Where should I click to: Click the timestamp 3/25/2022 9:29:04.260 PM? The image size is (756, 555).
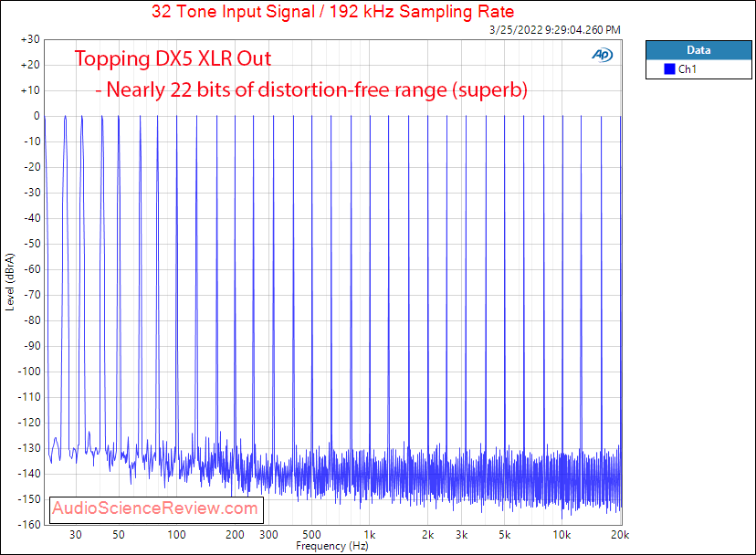[555, 30]
